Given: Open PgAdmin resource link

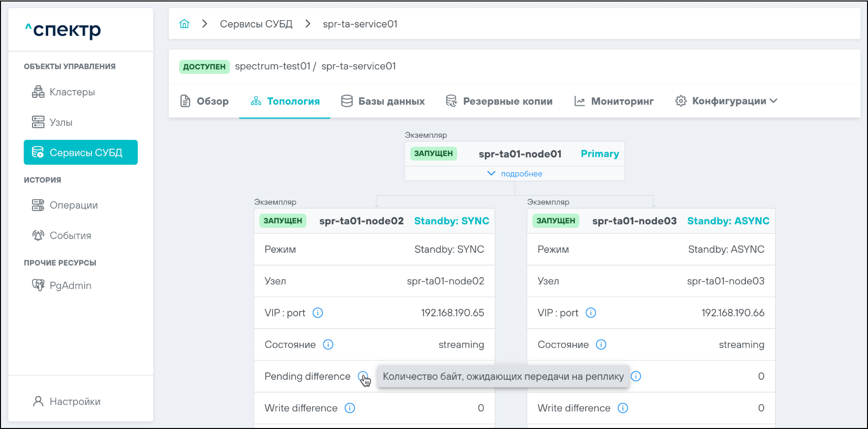Looking at the screenshot, I should coord(70,285).
